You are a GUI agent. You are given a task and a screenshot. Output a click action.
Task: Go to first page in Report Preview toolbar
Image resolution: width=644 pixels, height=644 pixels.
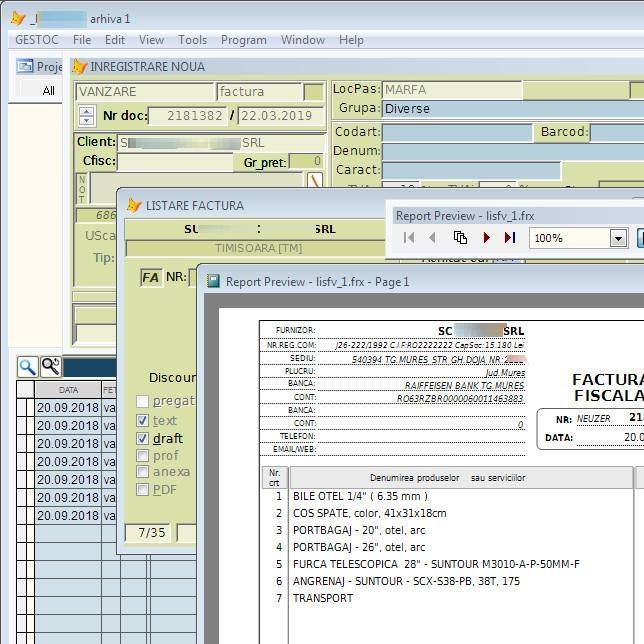point(409,237)
